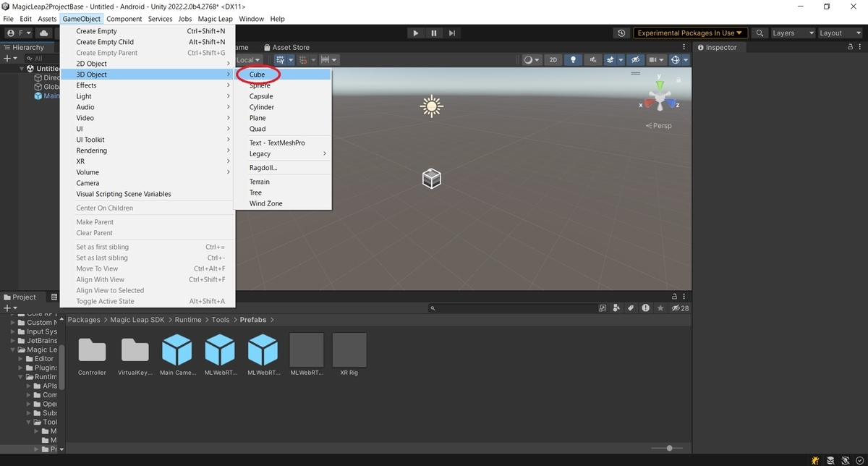Click the cloud services icon

click(44, 33)
